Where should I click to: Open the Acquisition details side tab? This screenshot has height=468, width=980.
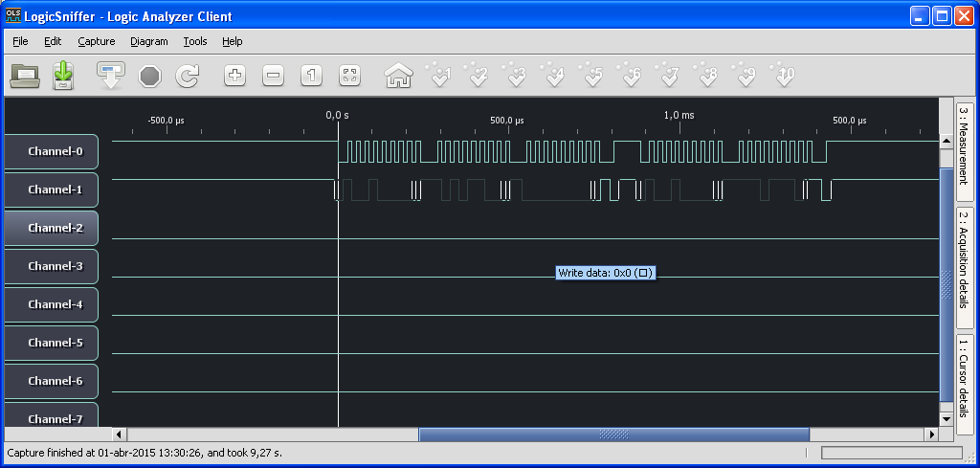[965, 268]
